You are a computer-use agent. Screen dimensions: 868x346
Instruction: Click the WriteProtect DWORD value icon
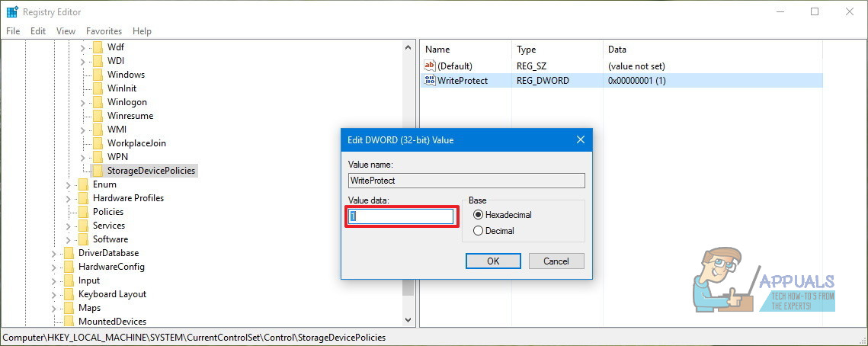pyautogui.click(x=430, y=81)
